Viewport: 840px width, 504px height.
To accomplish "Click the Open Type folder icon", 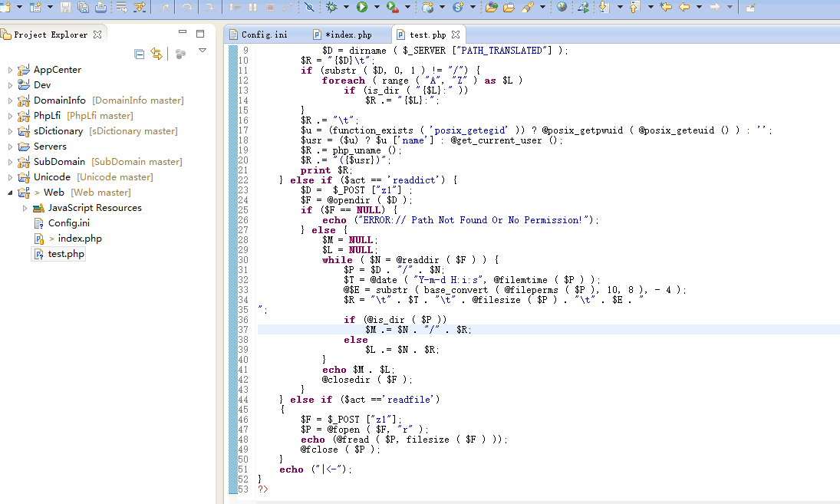I will tap(491, 7).
